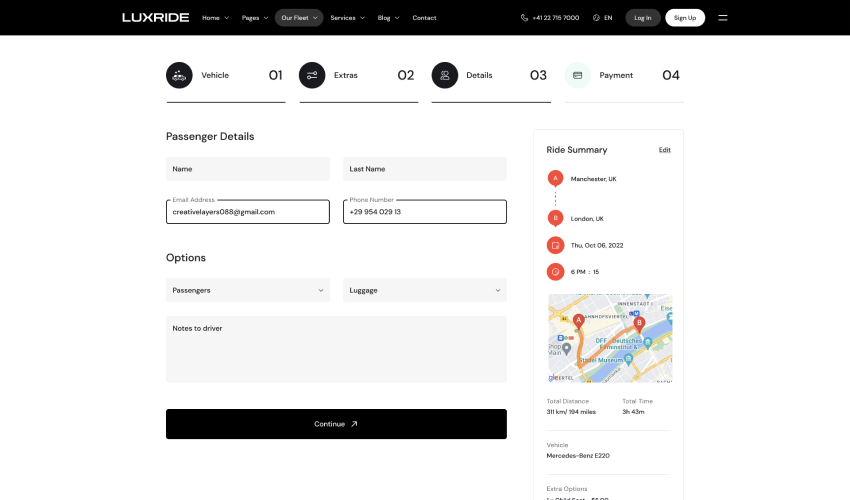Click the Sign Up button
This screenshot has height=500, width=850.
(x=685, y=17)
